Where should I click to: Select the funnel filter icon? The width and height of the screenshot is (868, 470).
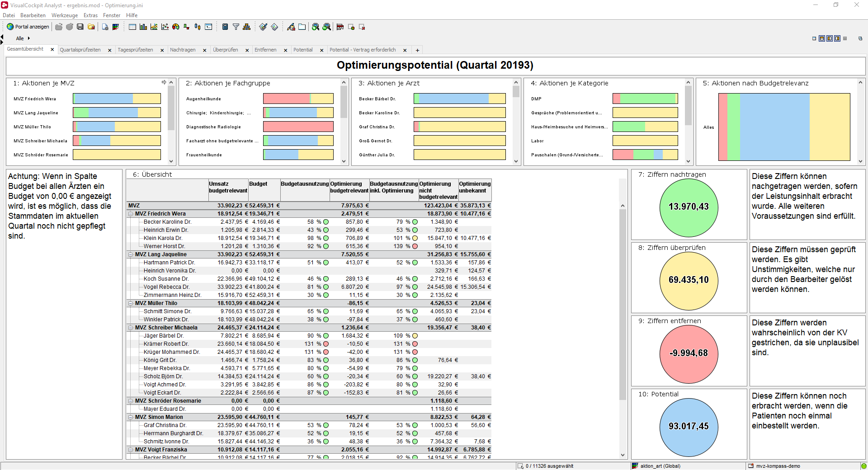click(x=236, y=27)
